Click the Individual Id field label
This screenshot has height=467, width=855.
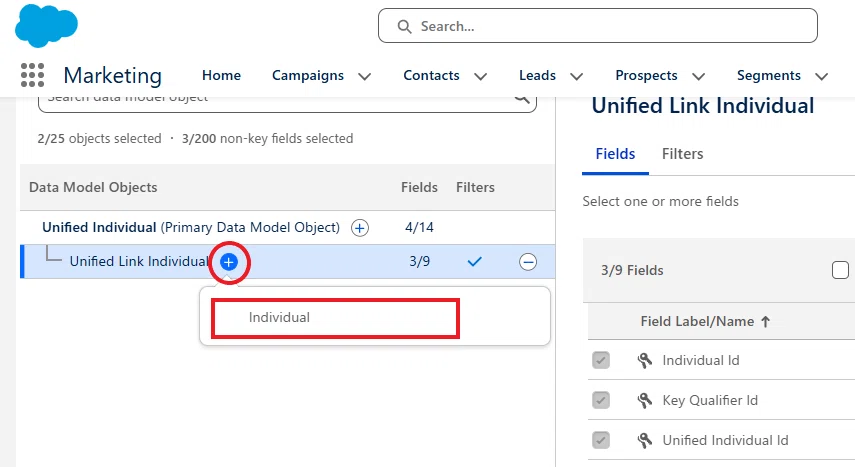(x=701, y=361)
